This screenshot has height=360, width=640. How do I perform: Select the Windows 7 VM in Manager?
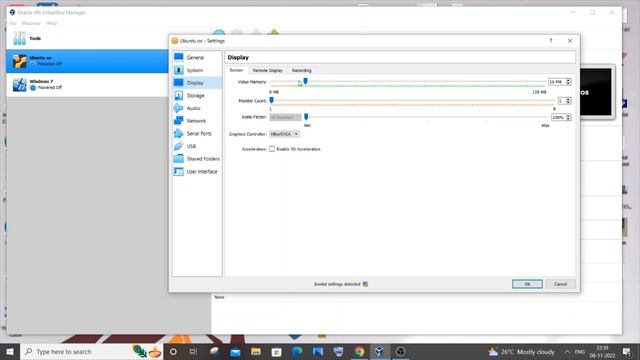point(87,85)
